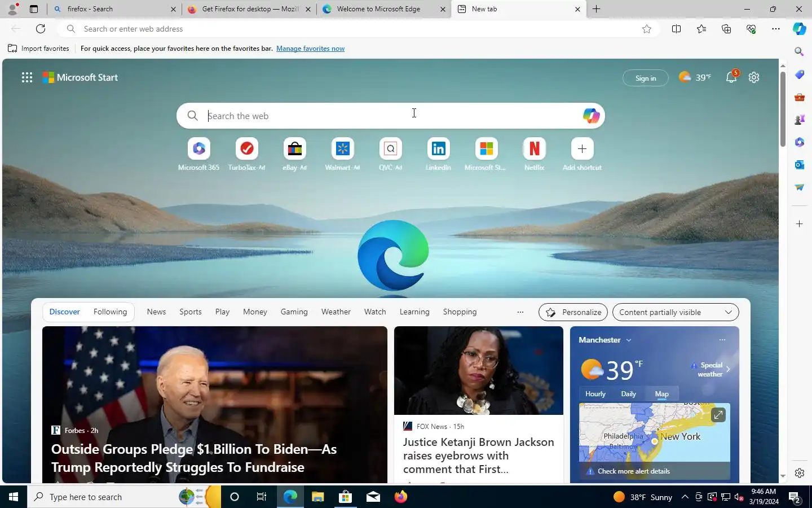Open the Shopping tag sidebar icon
The width and height of the screenshot is (812, 508).
point(799,75)
